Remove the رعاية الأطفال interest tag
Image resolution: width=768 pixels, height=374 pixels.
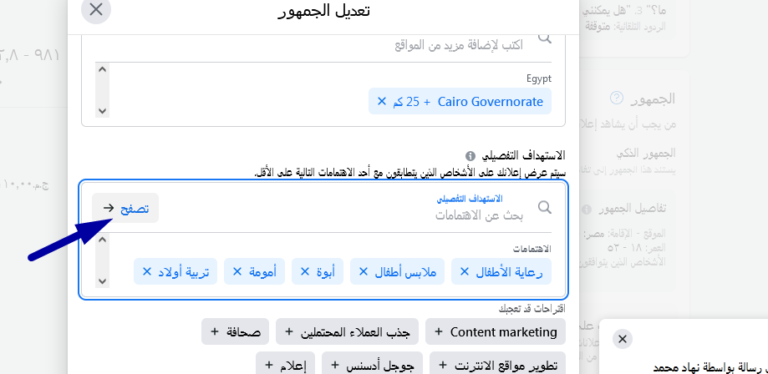pyautogui.click(x=464, y=271)
